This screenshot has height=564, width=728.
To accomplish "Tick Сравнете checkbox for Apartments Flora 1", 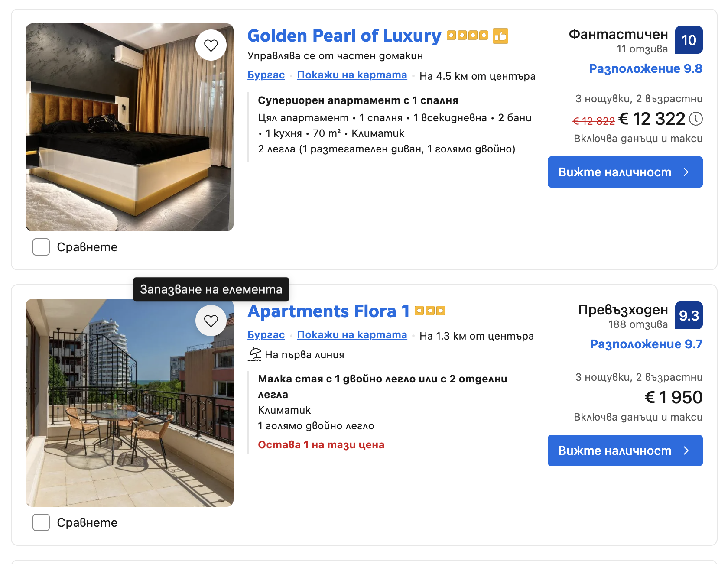I will pyautogui.click(x=41, y=522).
